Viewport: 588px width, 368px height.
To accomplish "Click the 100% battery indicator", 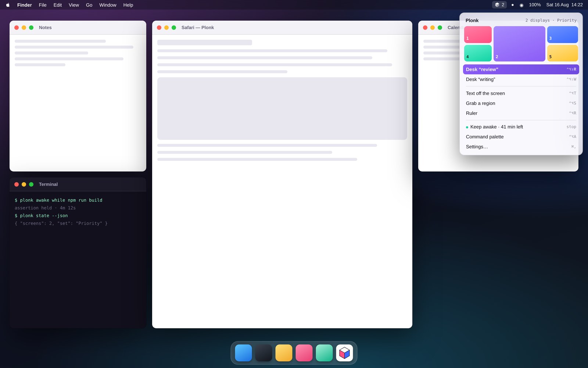I will [535, 5].
